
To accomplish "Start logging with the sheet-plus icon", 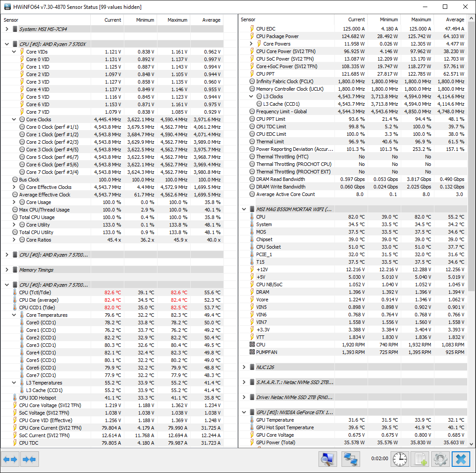I will tap(420, 459).
